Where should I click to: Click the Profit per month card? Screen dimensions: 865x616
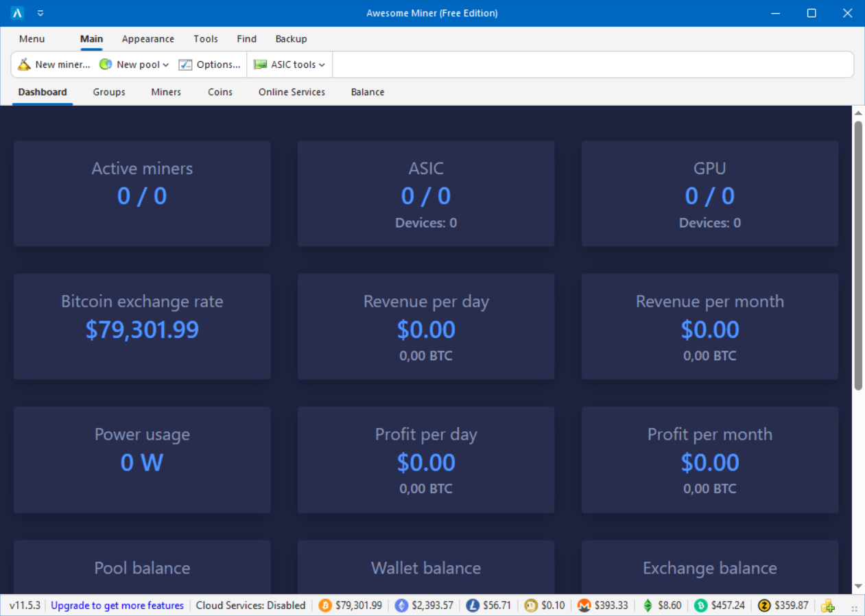pos(710,460)
